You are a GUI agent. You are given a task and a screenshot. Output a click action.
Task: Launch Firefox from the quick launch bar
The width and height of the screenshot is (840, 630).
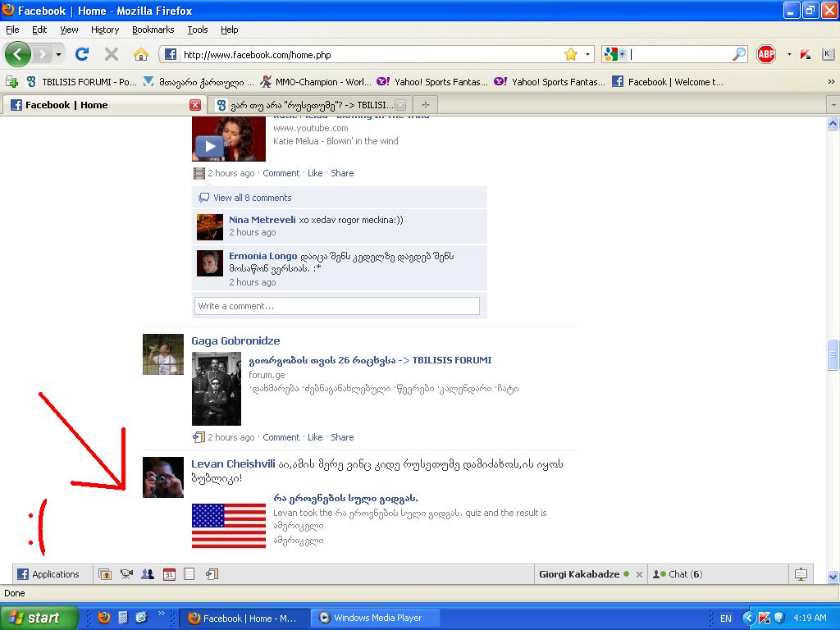[104, 617]
